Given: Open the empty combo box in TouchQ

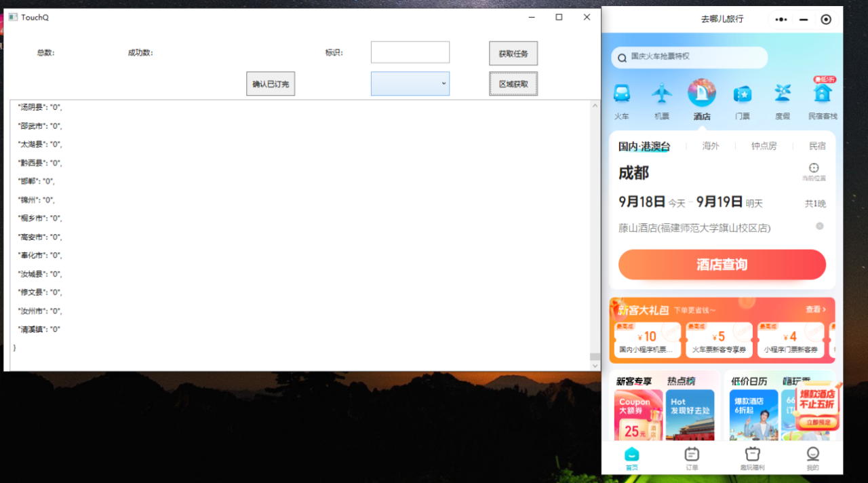Looking at the screenshot, I should 410,83.
